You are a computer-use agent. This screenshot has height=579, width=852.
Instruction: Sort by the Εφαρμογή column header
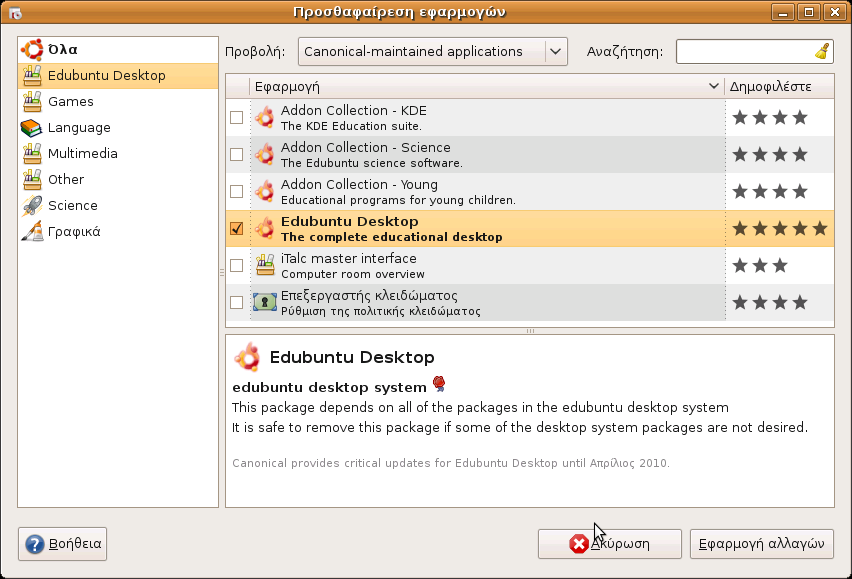[486, 86]
